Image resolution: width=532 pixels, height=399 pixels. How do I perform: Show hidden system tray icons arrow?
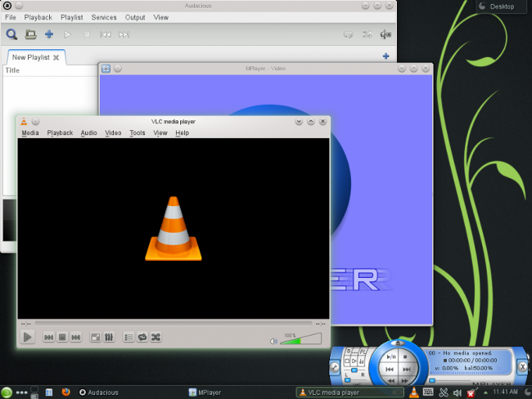click(x=486, y=392)
